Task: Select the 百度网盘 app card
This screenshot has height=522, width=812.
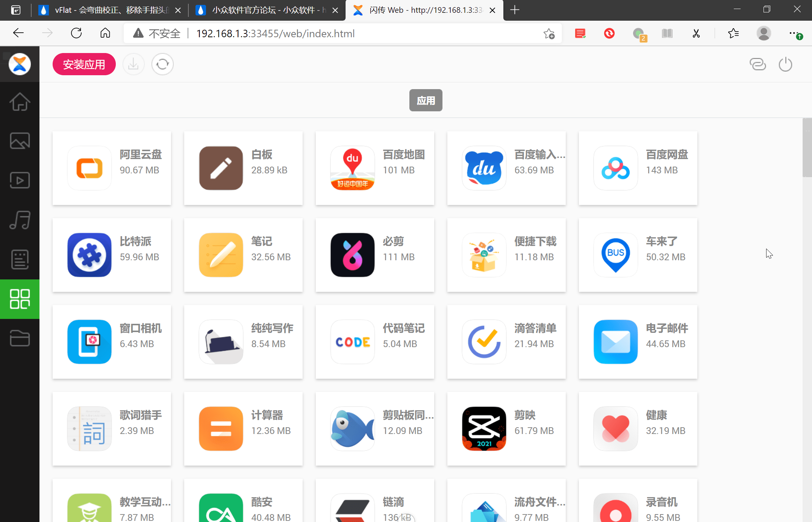Action: [x=638, y=168]
